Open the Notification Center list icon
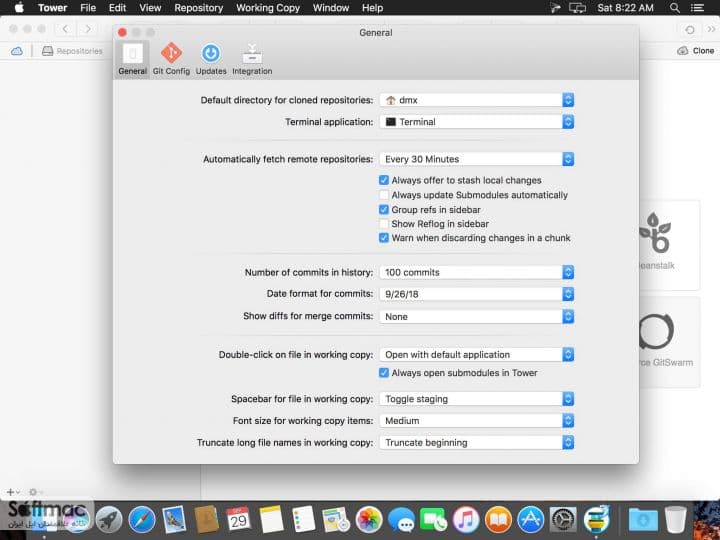This screenshot has width=720, height=540. pos(698,8)
